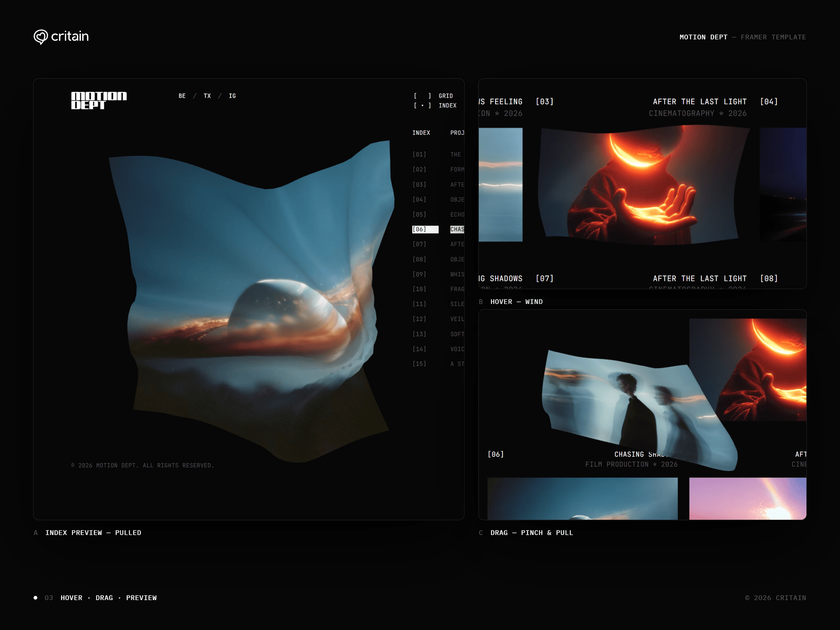This screenshot has width=840, height=630.
Task: Select index row [10]
Action: [x=438, y=289]
